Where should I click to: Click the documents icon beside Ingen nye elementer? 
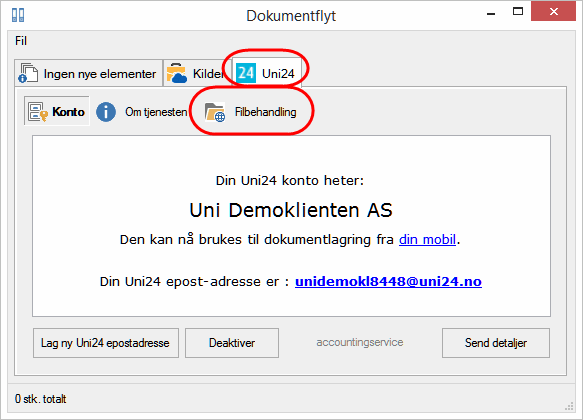28,73
